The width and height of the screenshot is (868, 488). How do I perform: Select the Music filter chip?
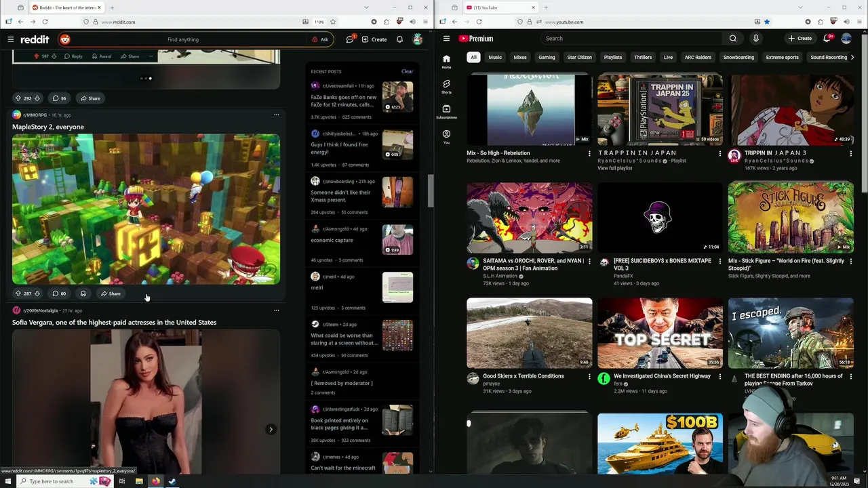pos(495,58)
